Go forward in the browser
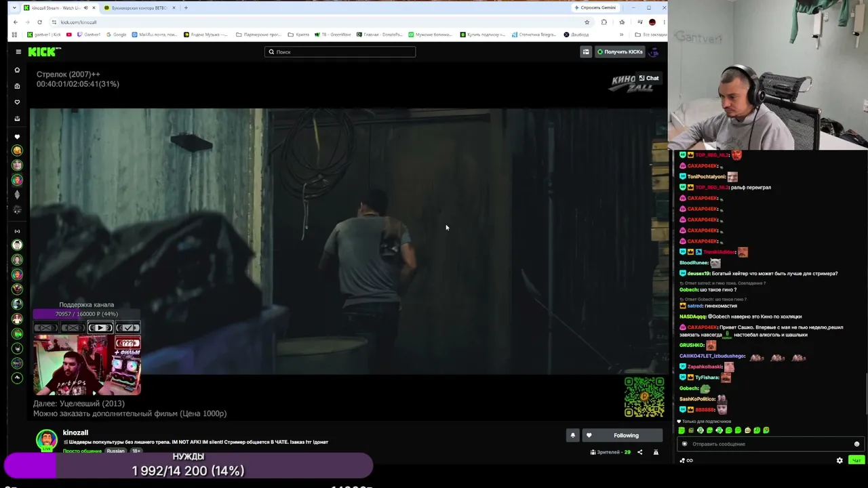Viewport: 868px width, 488px height. (28, 22)
